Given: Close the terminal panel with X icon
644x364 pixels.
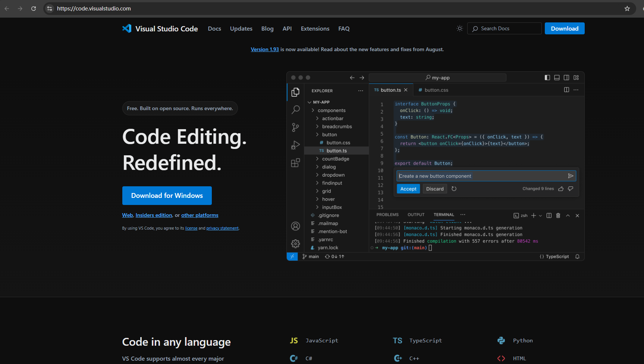Looking at the screenshot, I should [577, 215].
